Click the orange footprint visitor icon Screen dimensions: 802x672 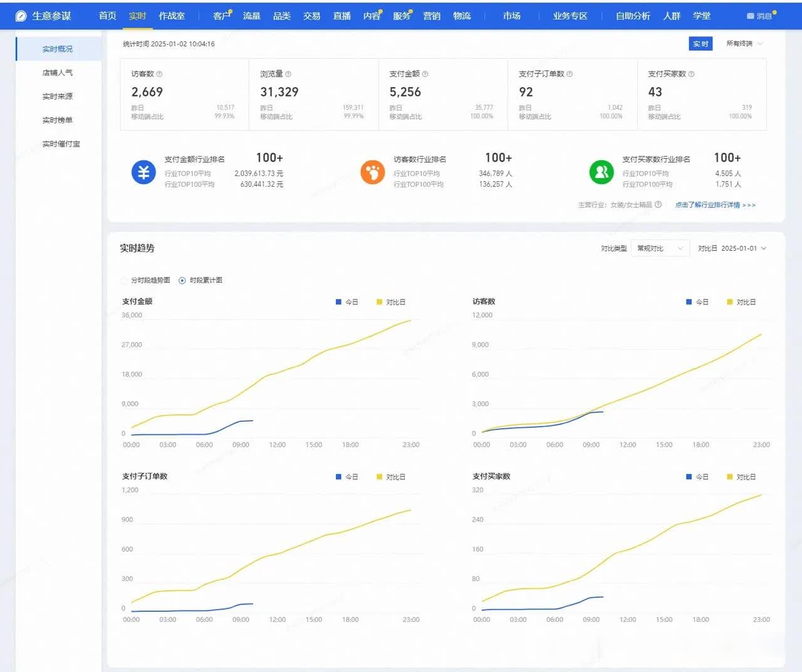coord(373,172)
